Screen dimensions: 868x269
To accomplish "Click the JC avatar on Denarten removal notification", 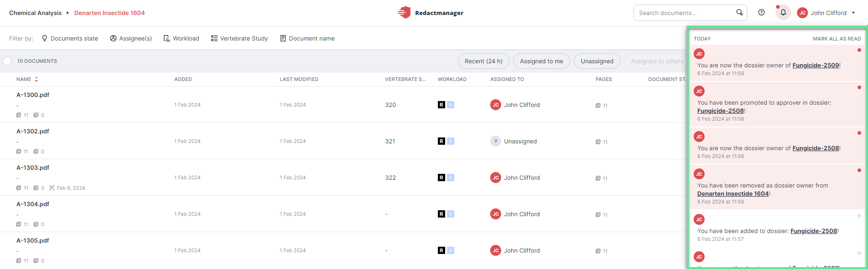I will click(x=699, y=174).
